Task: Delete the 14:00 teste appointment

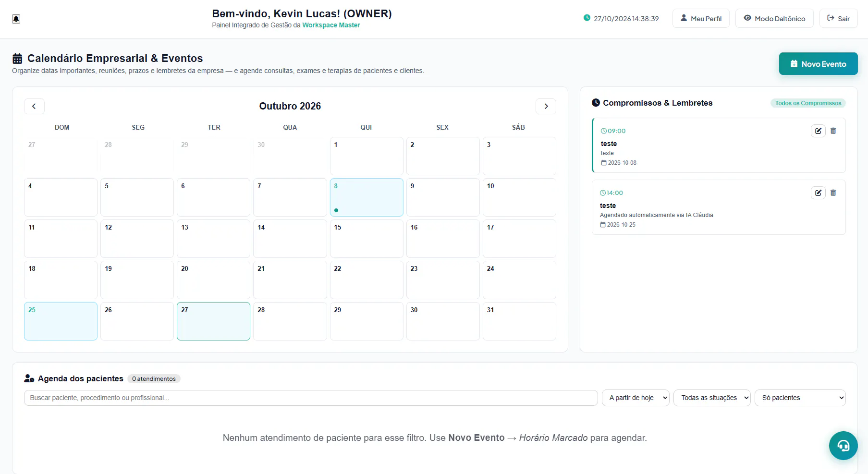Action: tap(833, 193)
